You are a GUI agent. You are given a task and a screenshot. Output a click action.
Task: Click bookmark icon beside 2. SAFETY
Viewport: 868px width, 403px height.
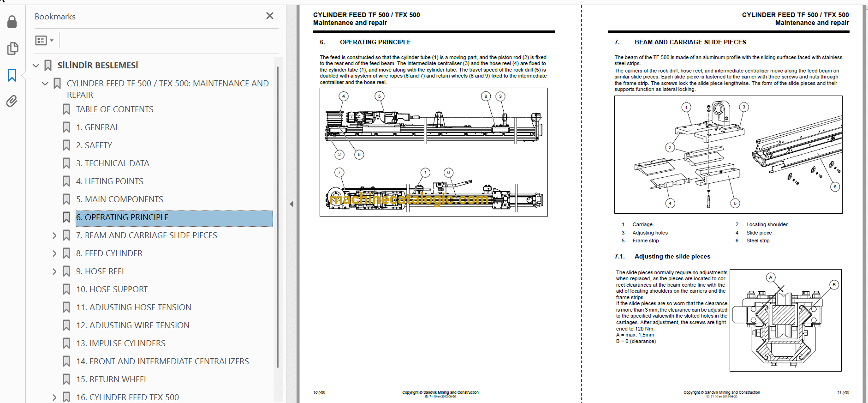[x=66, y=145]
